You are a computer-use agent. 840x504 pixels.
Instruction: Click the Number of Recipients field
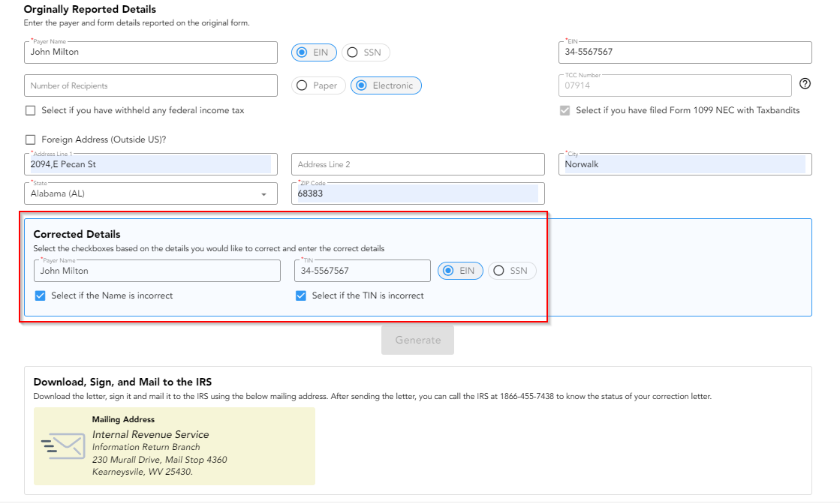click(150, 85)
